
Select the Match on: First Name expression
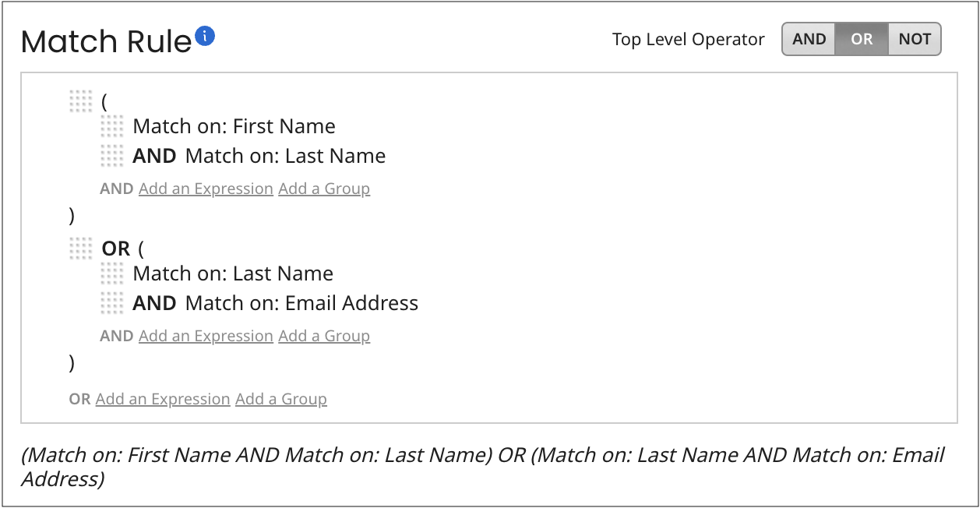[x=234, y=126]
